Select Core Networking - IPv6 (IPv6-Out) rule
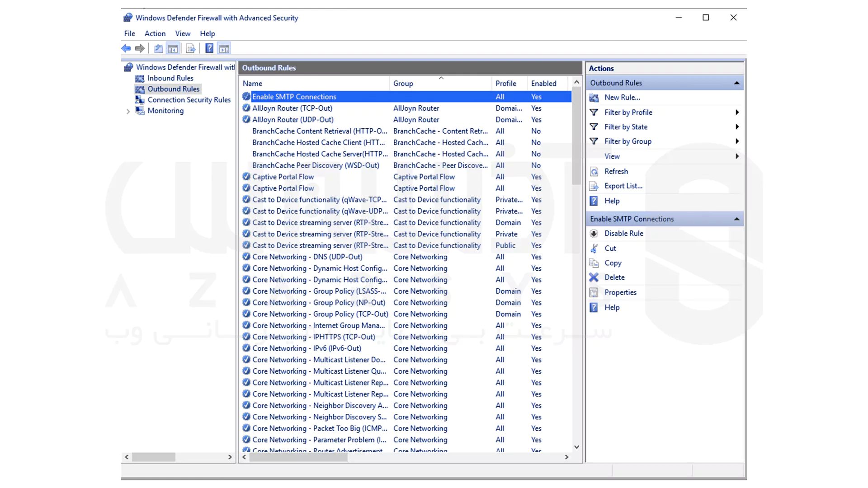 coord(406,348)
